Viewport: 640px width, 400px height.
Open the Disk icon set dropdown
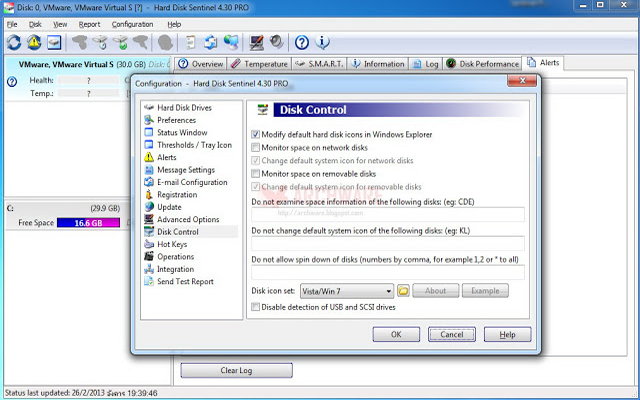pyautogui.click(x=347, y=291)
